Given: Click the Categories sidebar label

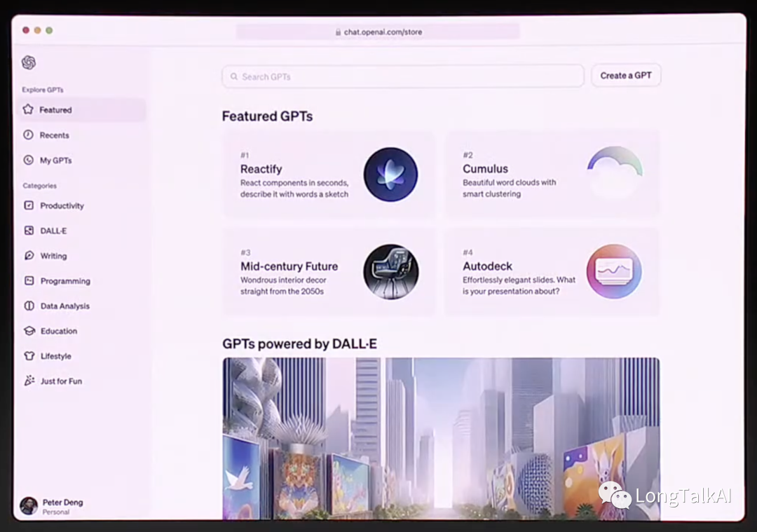Looking at the screenshot, I should (x=39, y=185).
